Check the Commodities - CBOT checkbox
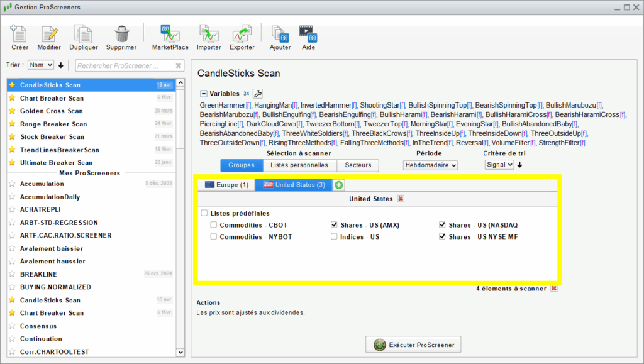Viewport: 644px width, 364px height. pos(214,225)
